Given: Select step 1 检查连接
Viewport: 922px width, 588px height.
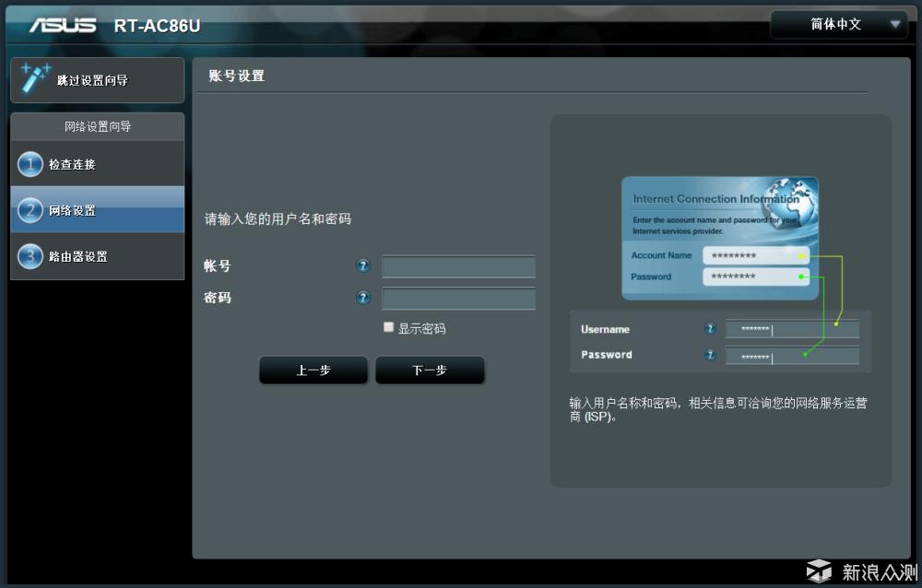Looking at the screenshot, I should point(97,164).
